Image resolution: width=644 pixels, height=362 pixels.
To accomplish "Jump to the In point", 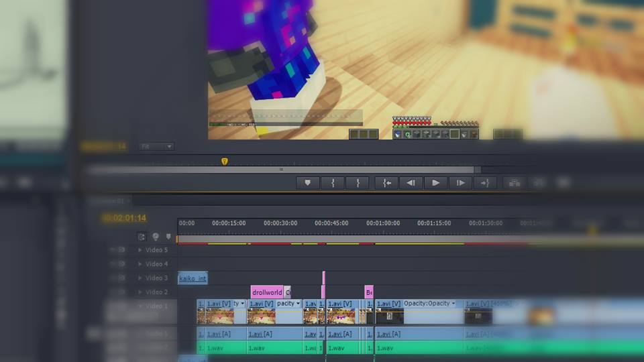I will pos(386,183).
